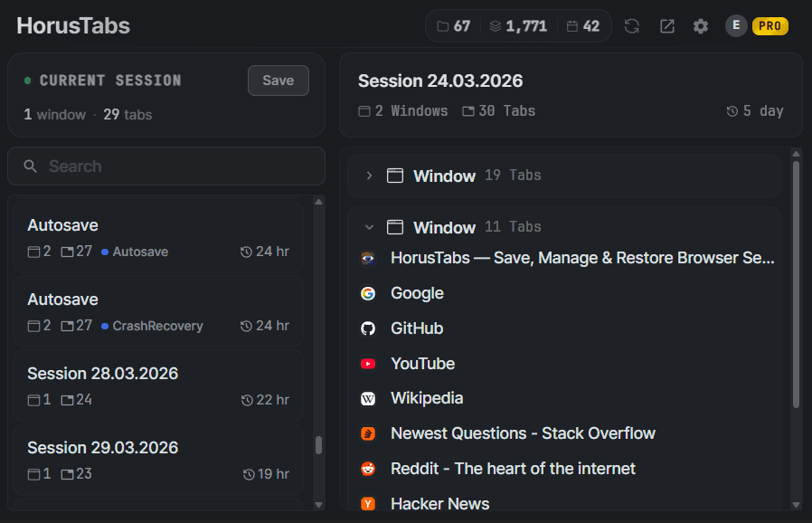The width and height of the screenshot is (812, 523).
Task: Click the Hacker News Y favicon
Action: 368,503
